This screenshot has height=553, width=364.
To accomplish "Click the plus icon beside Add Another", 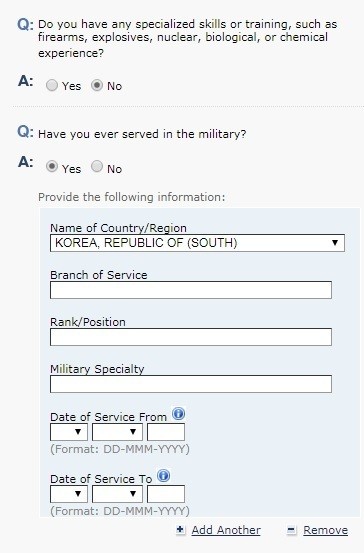I will [180, 530].
